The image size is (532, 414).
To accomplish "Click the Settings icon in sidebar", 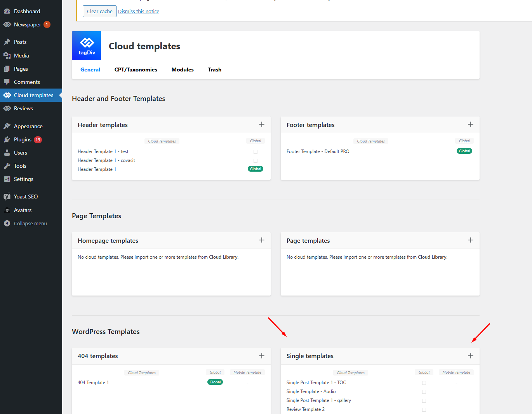I will point(7,179).
